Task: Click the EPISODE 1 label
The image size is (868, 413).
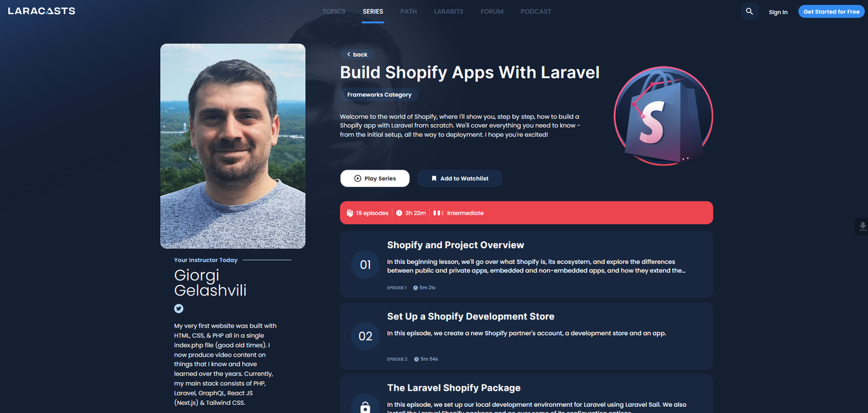Action: pos(397,288)
